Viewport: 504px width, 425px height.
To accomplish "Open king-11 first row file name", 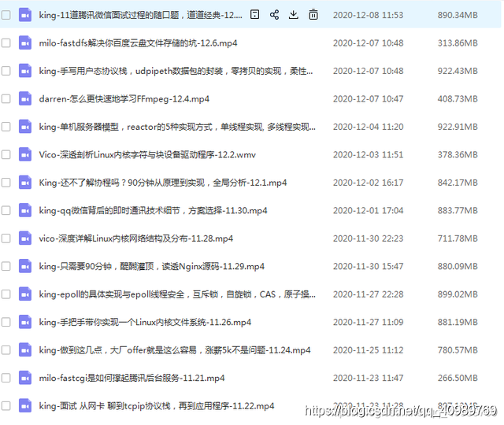I will pos(140,15).
